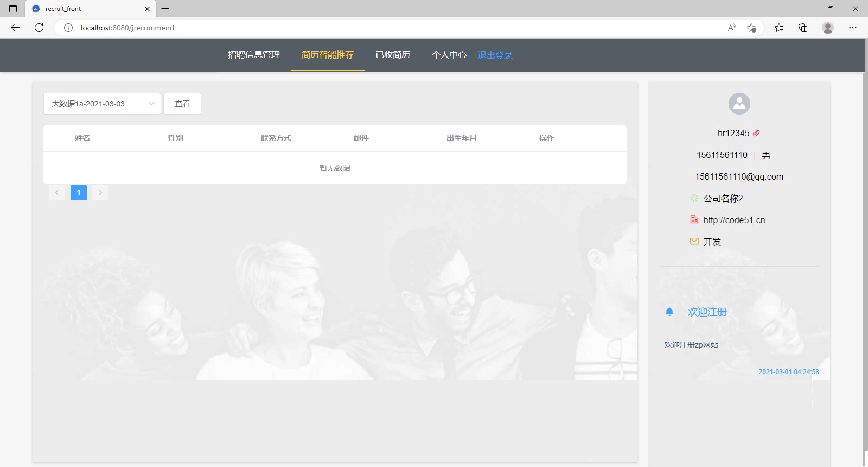
Task: Go to previous page with left arrow
Action: click(57, 193)
